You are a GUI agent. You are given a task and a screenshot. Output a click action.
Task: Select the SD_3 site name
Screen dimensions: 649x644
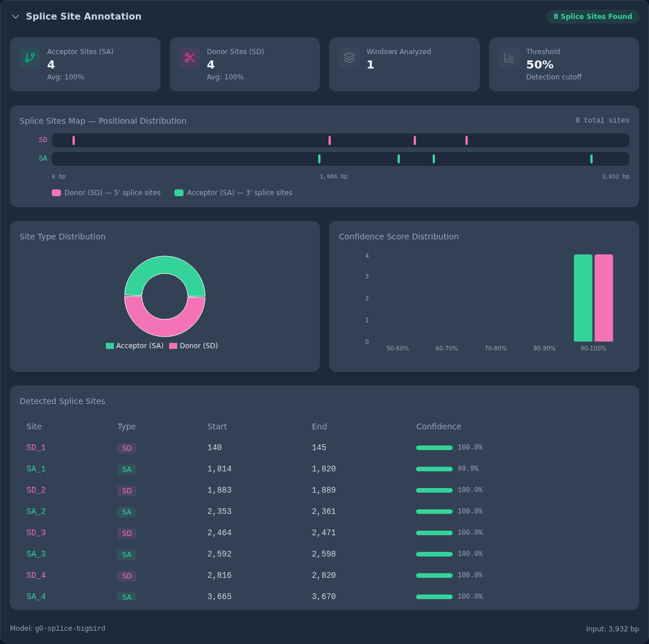(x=36, y=533)
